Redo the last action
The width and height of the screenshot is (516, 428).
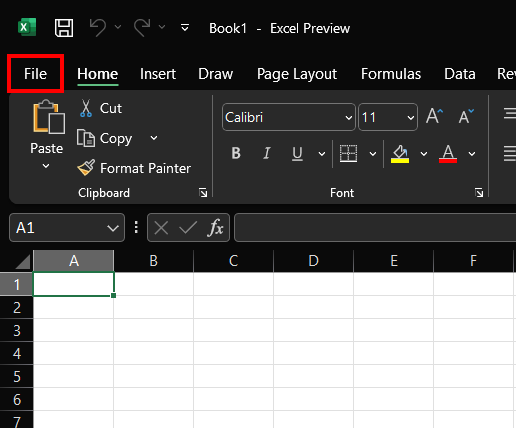pyautogui.click(x=142, y=27)
